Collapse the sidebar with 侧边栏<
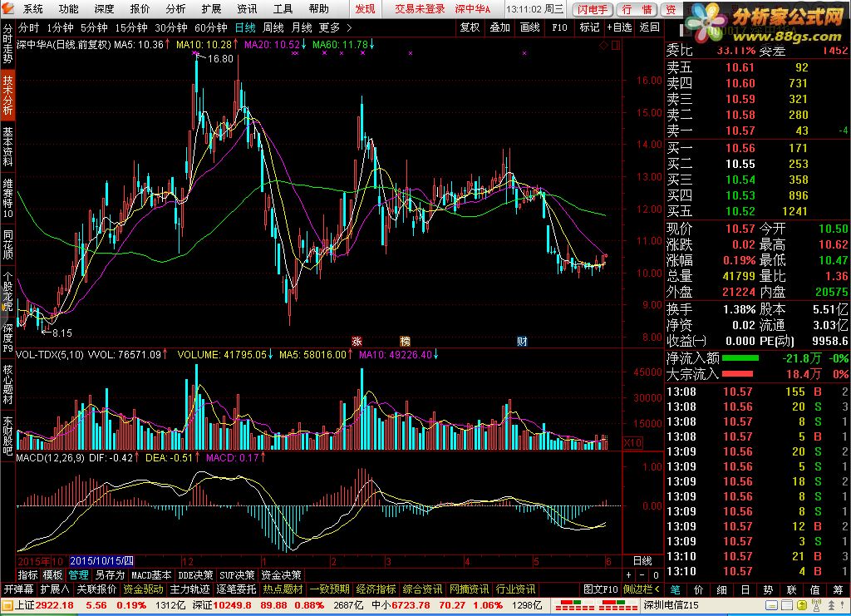The width and height of the screenshot is (851, 616). pos(642,589)
